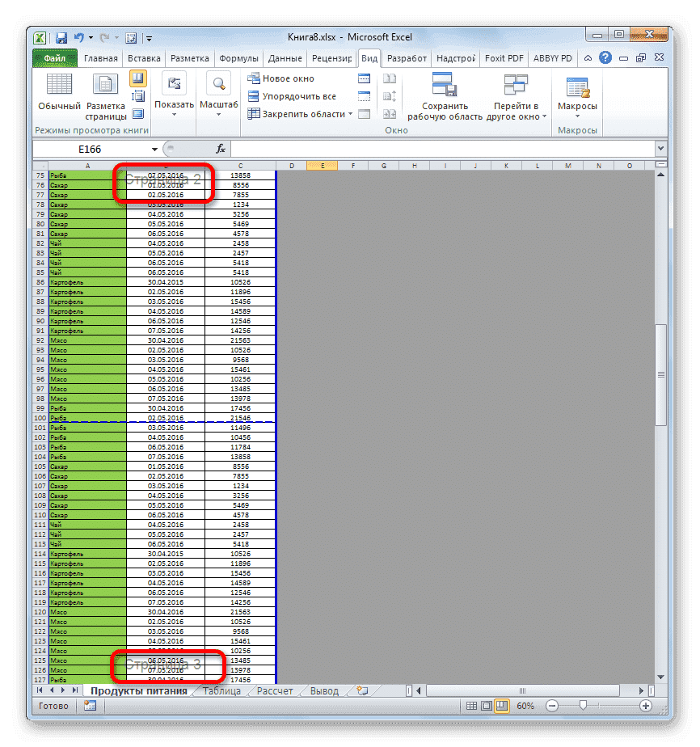Click the Масштаб button

[217, 97]
